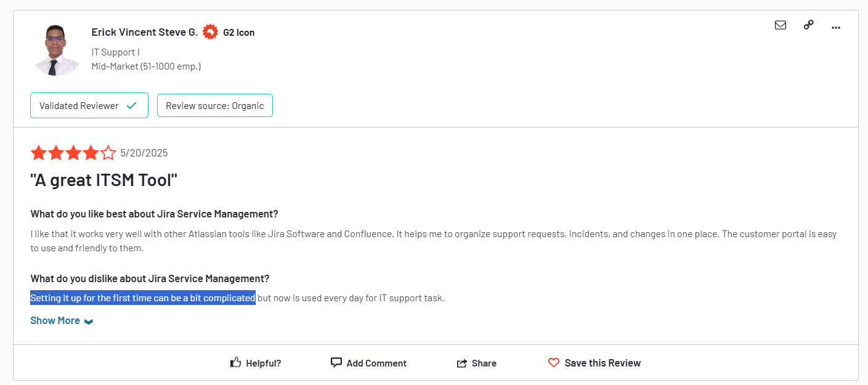868x385 pixels.
Task: Click the Add Comment label
Action: 376,363
